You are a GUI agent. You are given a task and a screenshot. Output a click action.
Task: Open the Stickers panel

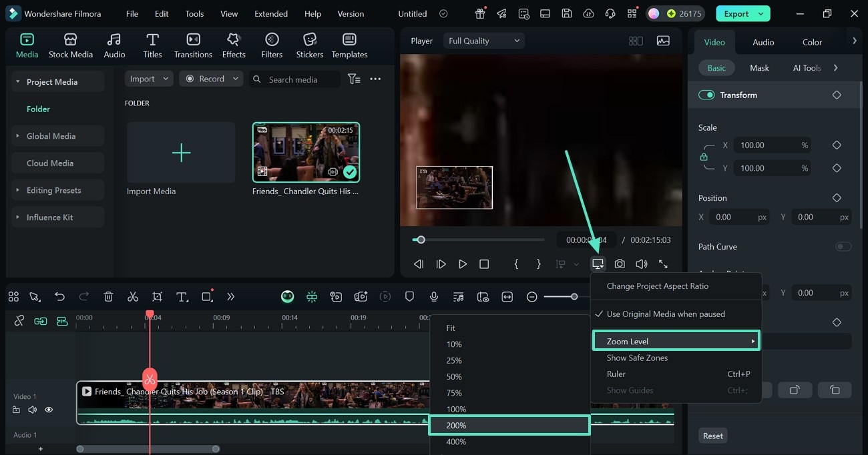click(x=309, y=45)
